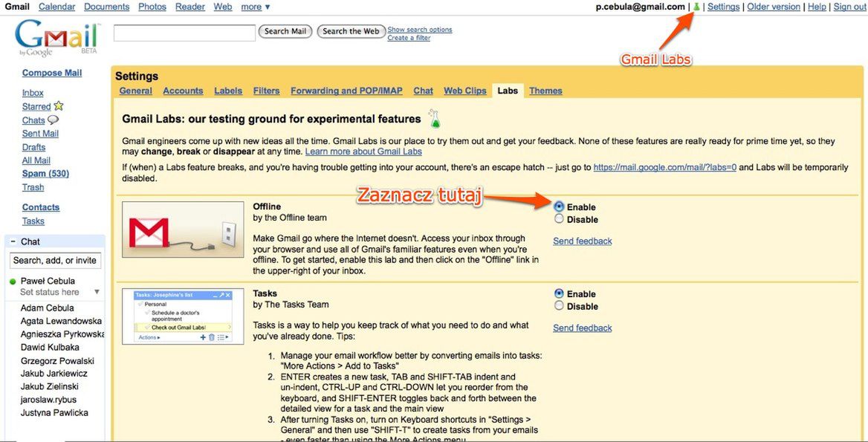This screenshot has height=442, width=868.
Task: Open the Sent Mail folder
Action: [40, 133]
